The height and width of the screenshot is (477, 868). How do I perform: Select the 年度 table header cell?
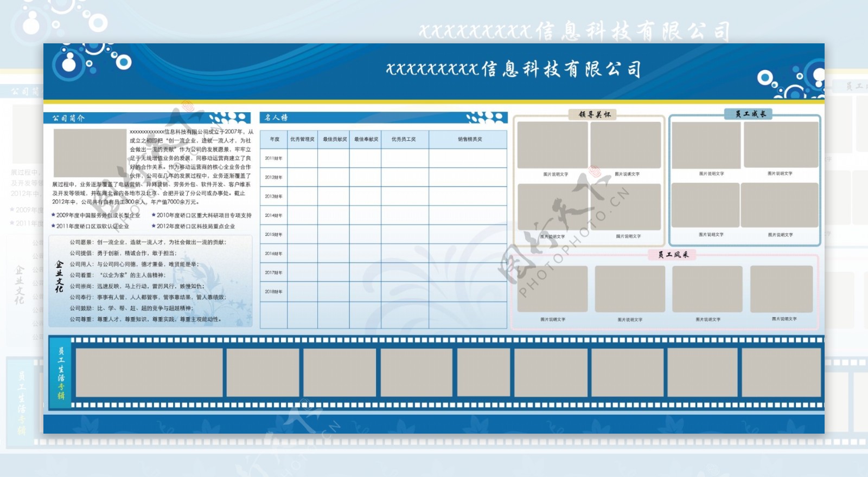coord(275,139)
